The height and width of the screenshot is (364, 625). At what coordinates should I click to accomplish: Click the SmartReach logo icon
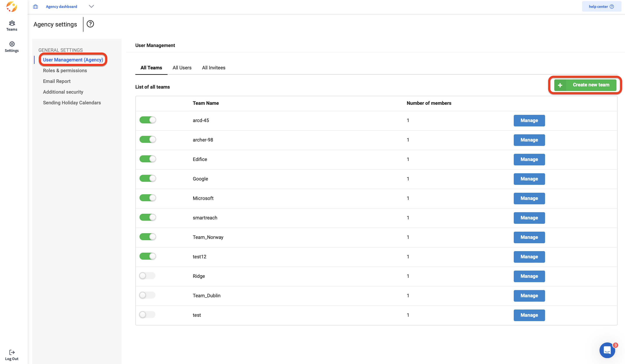[x=12, y=7]
